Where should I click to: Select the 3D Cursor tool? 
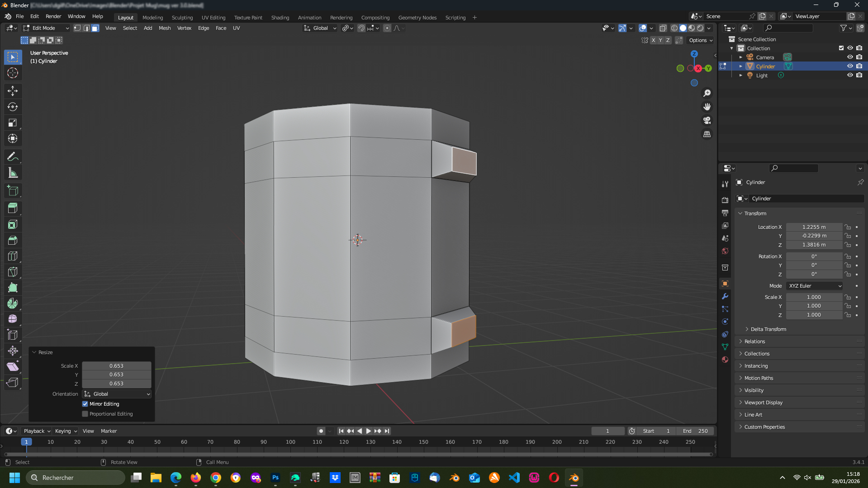point(13,73)
